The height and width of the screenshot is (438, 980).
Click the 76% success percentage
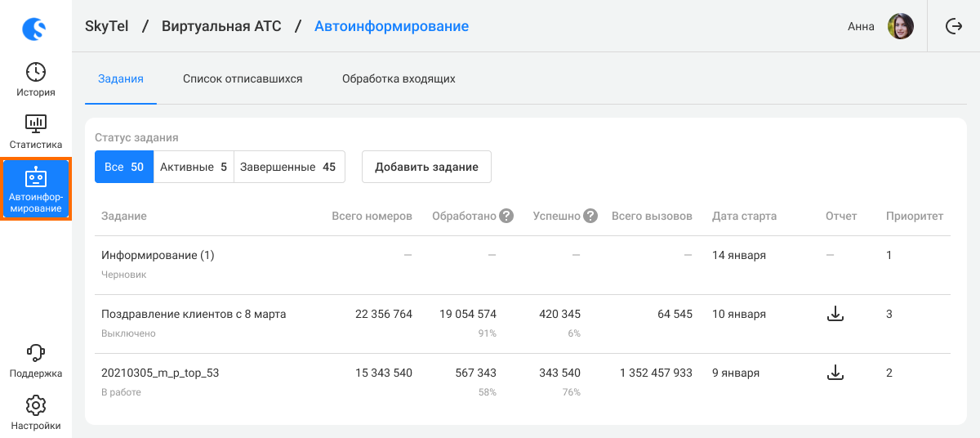pos(572,392)
